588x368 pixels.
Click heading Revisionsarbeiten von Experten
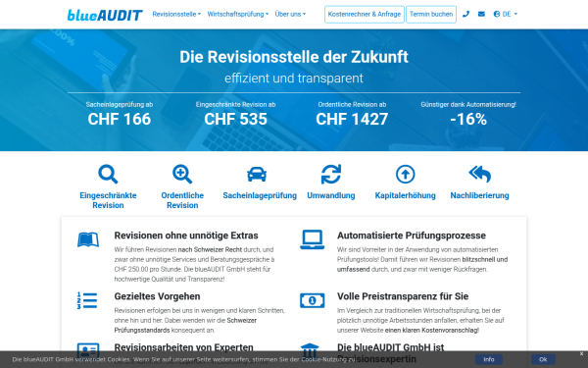coord(184,347)
